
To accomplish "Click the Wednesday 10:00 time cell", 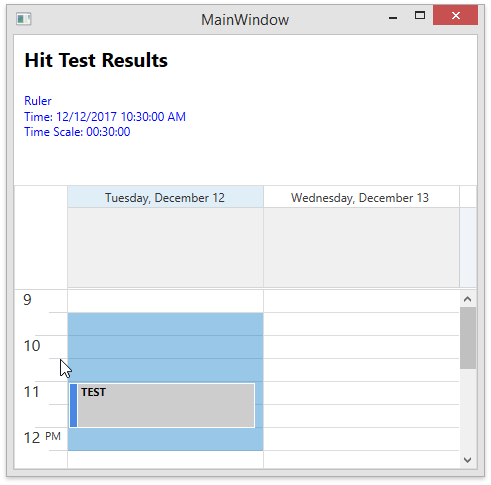I will [361, 347].
